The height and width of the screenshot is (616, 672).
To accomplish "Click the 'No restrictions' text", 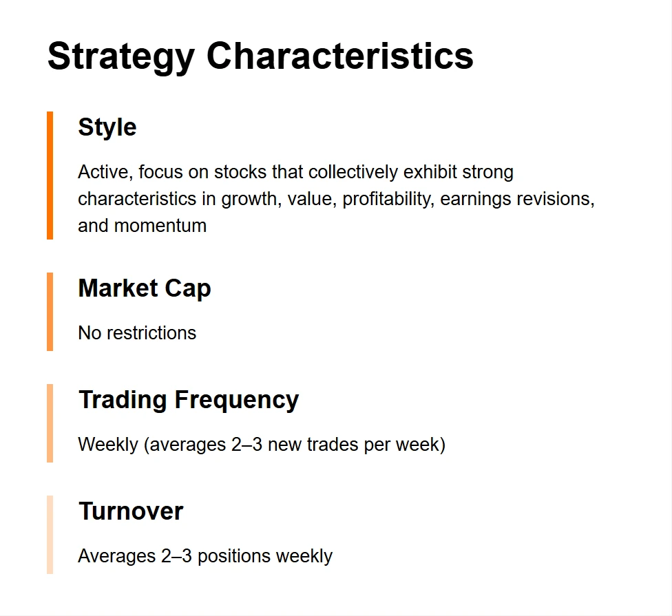I will (137, 332).
